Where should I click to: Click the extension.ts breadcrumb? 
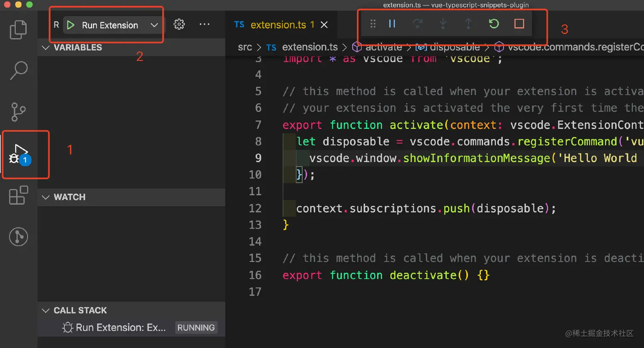pyautogui.click(x=310, y=47)
